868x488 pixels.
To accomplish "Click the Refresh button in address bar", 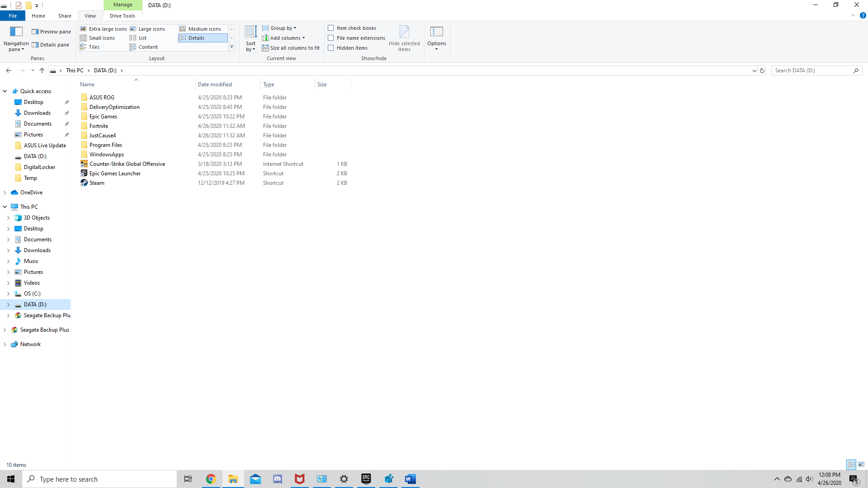I will click(x=762, y=70).
